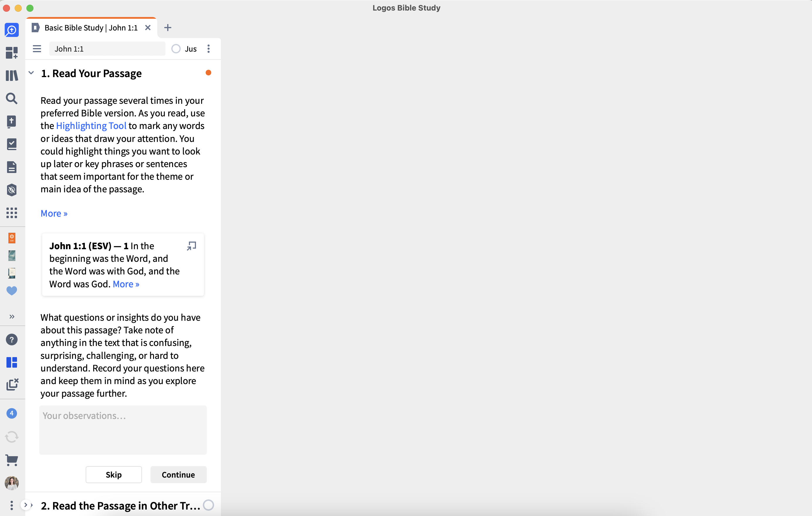Switch to the Basic Bible Study tab
The height and width of the screenshot is (516, 812).
[91, 28]
